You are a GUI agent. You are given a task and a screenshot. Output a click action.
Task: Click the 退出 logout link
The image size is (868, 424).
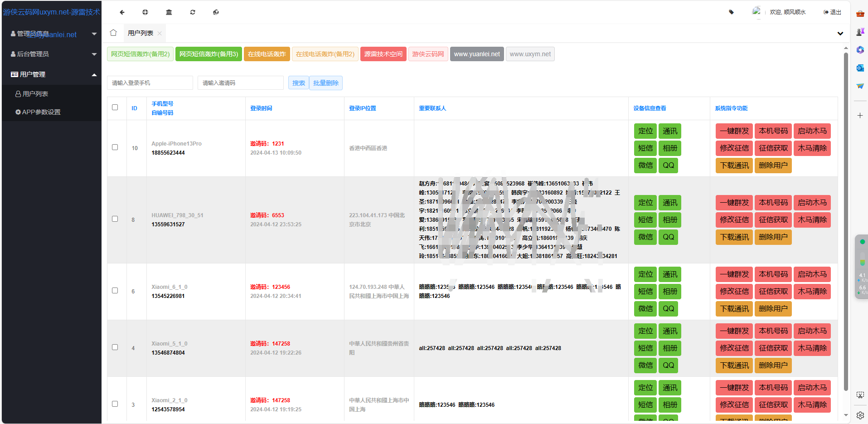point(833,12)
